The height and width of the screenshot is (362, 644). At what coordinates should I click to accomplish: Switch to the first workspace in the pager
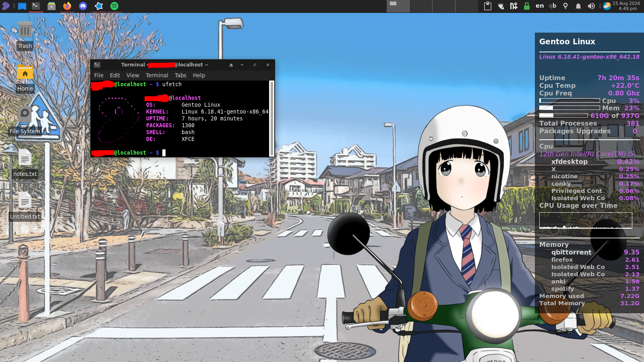[x=398, y=6]
